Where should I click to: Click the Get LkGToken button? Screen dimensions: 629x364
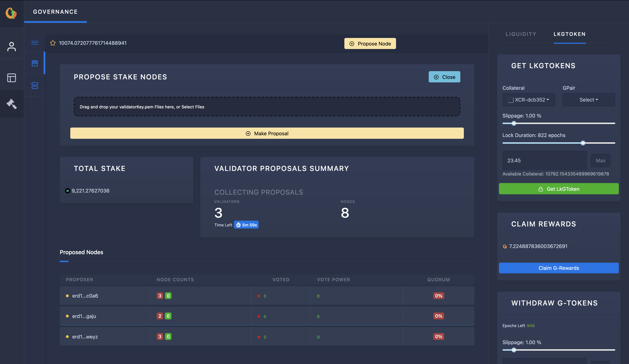pos(559,189)
